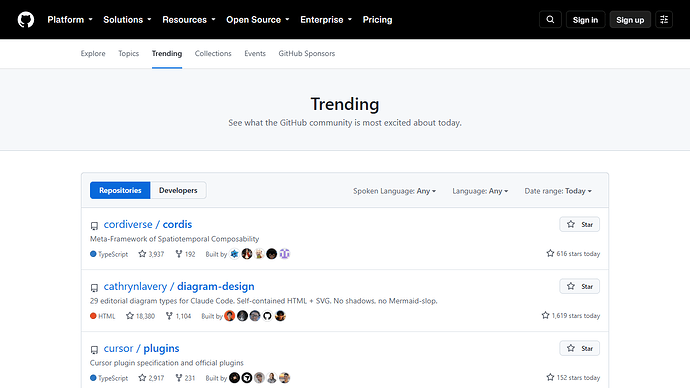Star the cathrynlavery / diagram-design repository
This screenshot has width=690, height=388.
(580, 286)
